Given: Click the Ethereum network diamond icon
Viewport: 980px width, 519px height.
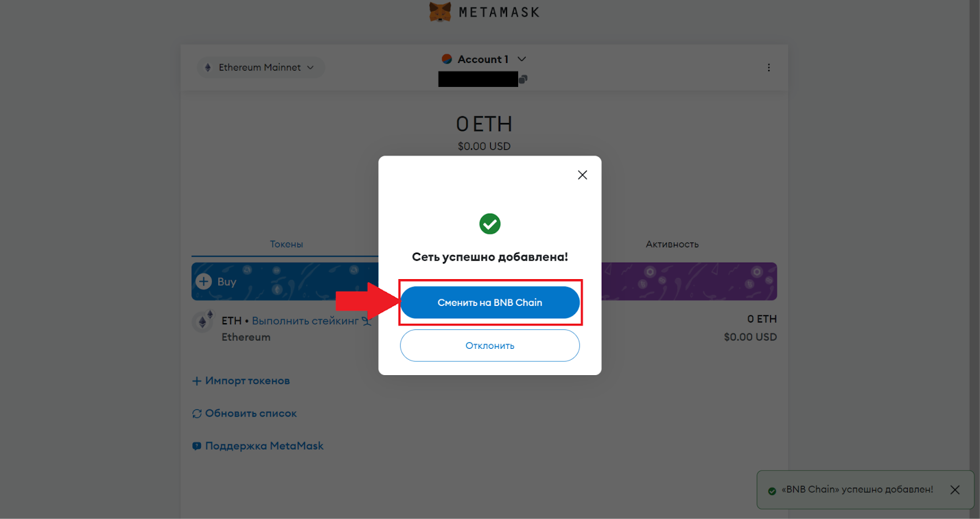Looking at the screenshot, I should [x=208, y=67].
